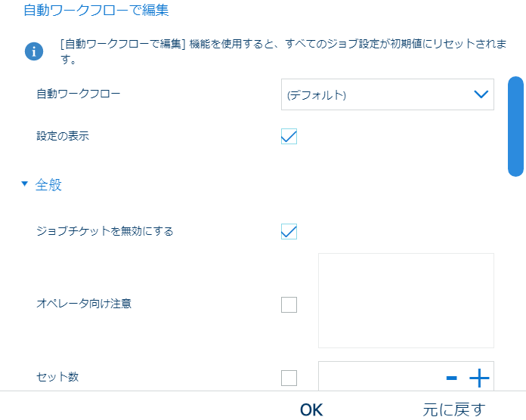The height and width of the screenshot is (420, 526).
Task: Click inside the オペレータ向け注意 text area
Action: point(406,301)
